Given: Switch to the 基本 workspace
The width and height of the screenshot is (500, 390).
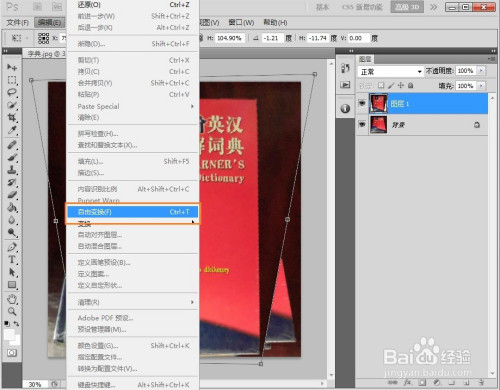Looking at the screenshot, I should click(x=322, y=7).
